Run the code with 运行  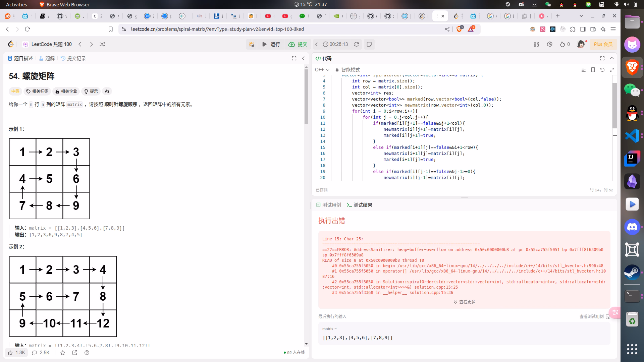(271, 44)
